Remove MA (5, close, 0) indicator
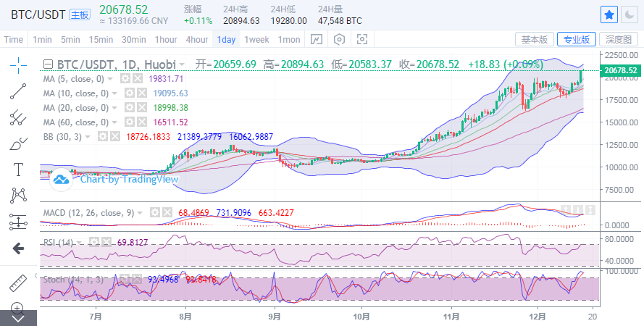 coord(137,78)
